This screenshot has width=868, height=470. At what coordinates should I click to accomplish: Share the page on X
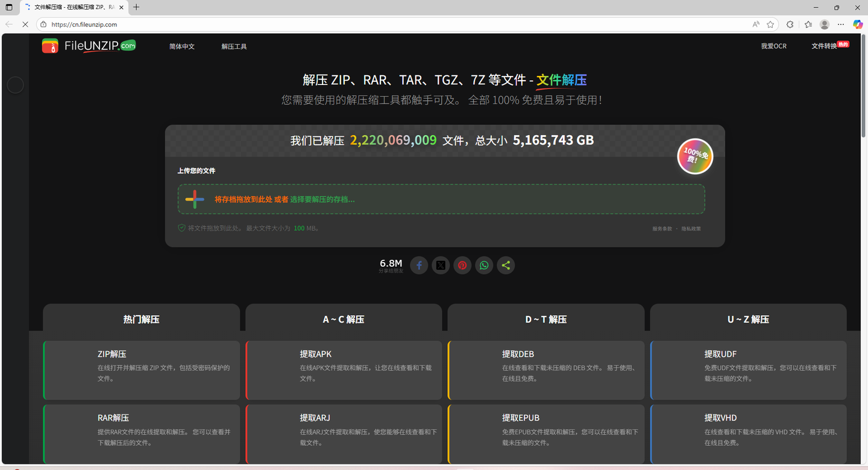(x=441, y=265)
